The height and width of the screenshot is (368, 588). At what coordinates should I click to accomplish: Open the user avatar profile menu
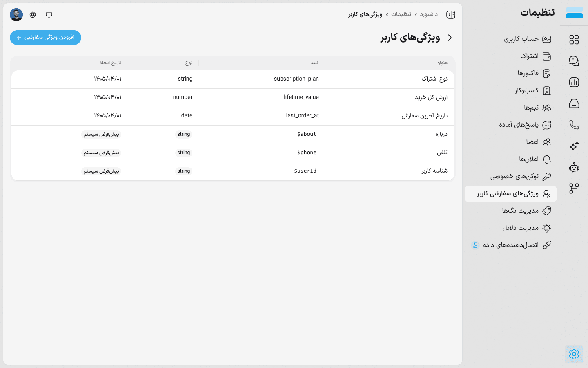(x=16, y=15)
